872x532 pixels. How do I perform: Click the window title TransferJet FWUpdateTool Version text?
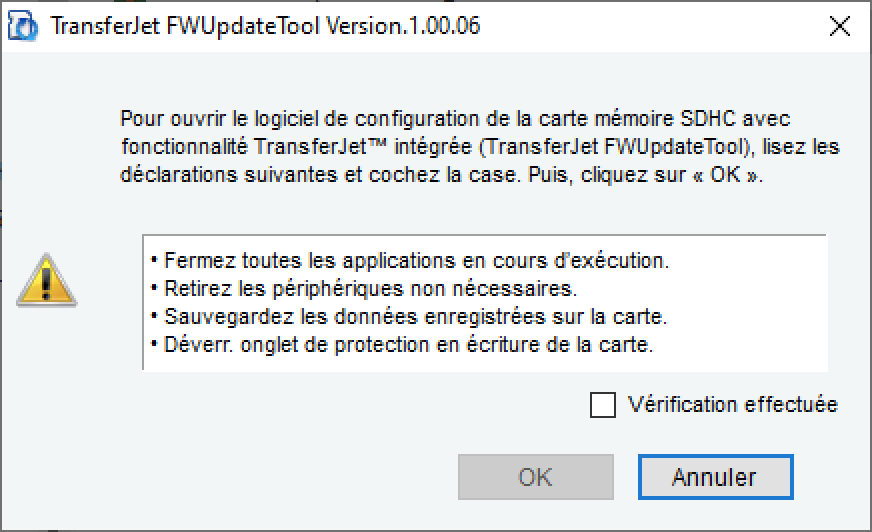tap(265, 26)
